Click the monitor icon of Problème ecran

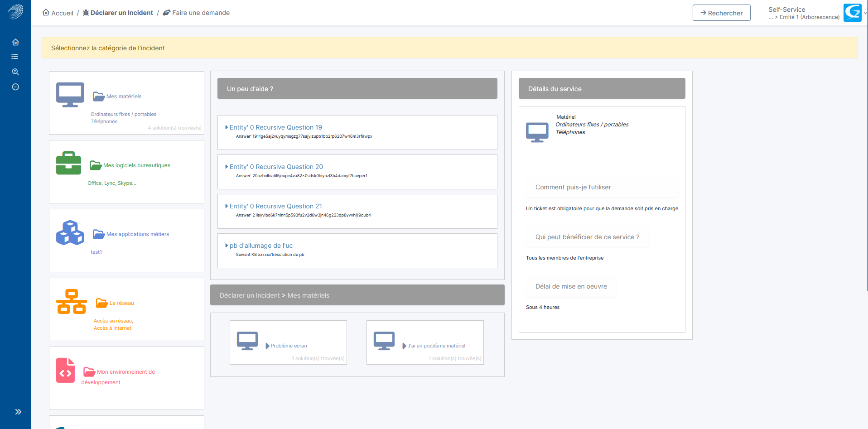[247, 341]
